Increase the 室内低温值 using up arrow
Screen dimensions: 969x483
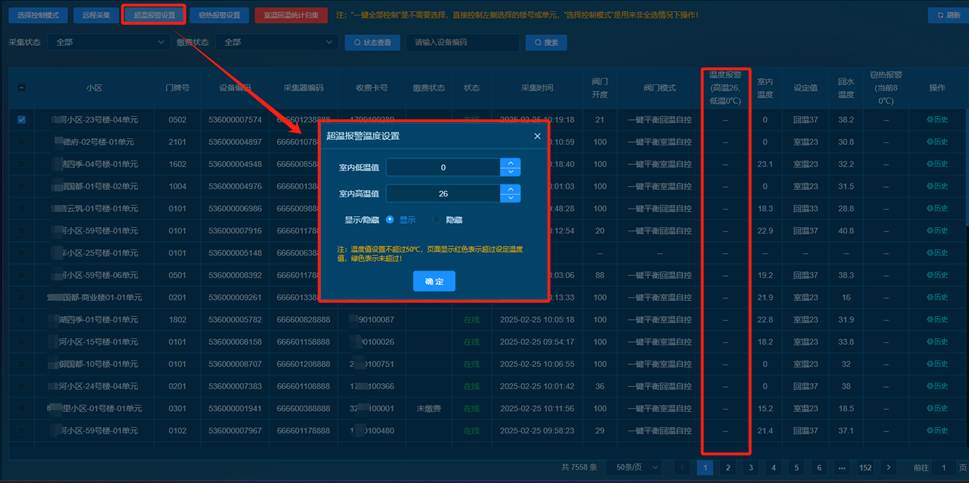(510, 163)
